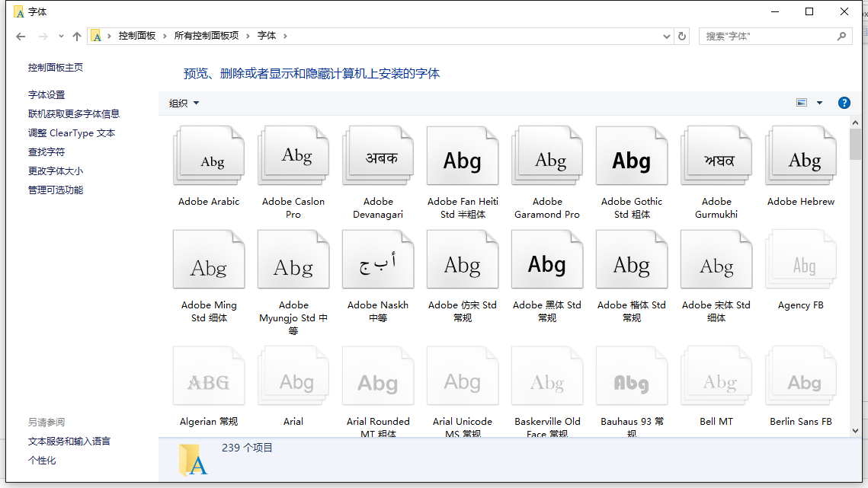
Task: Select the Adobe Garamond Pro font icon
Action: (547, 155)
